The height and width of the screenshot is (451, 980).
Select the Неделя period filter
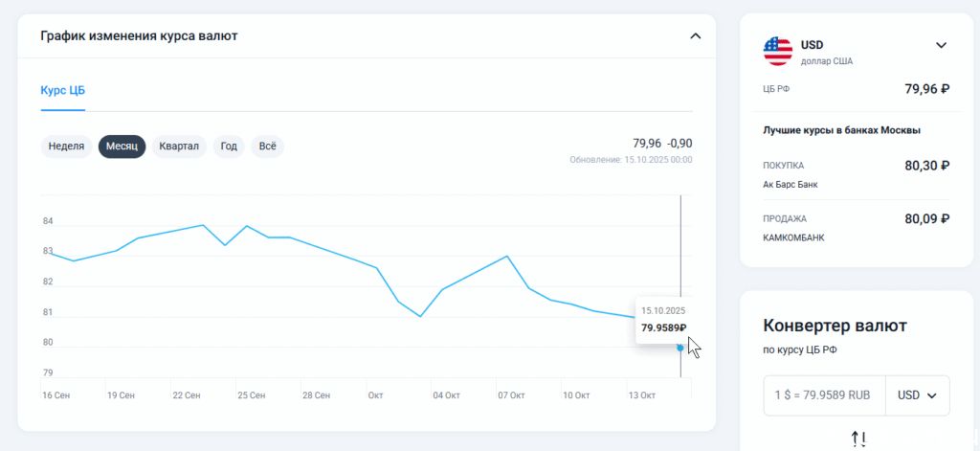point(66,147)
